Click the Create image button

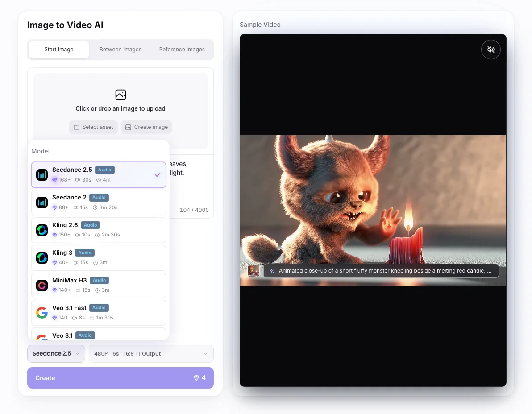(x=146, y=127)
